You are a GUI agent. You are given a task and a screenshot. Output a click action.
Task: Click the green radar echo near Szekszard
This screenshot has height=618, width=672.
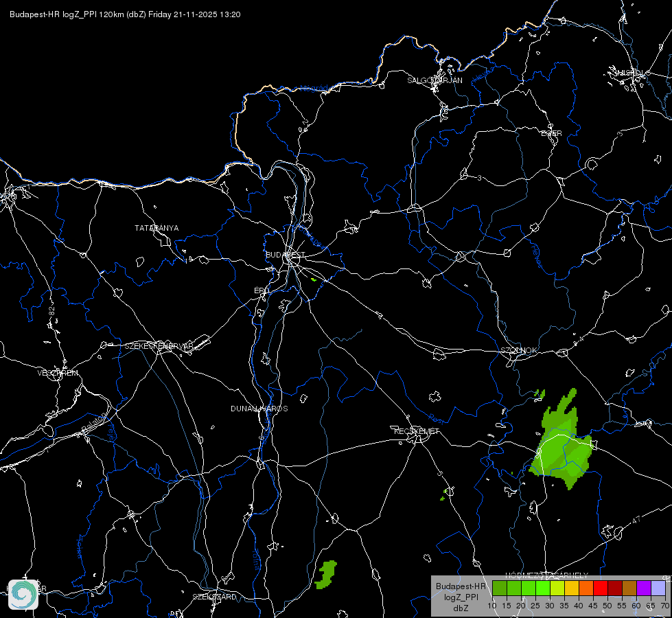pyautogui.click(x=326, y=575)
